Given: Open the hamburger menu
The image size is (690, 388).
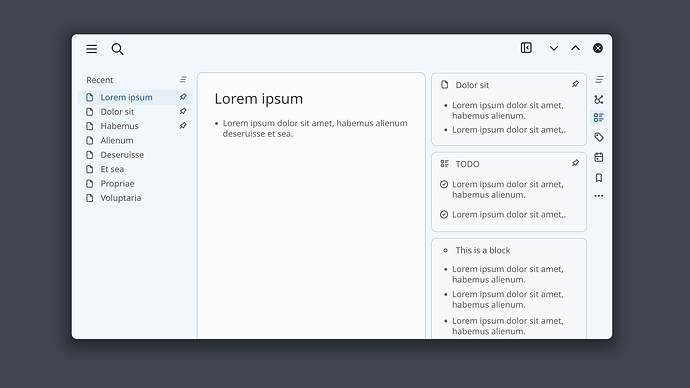Looking at the screenshot, I should (92, 49).
